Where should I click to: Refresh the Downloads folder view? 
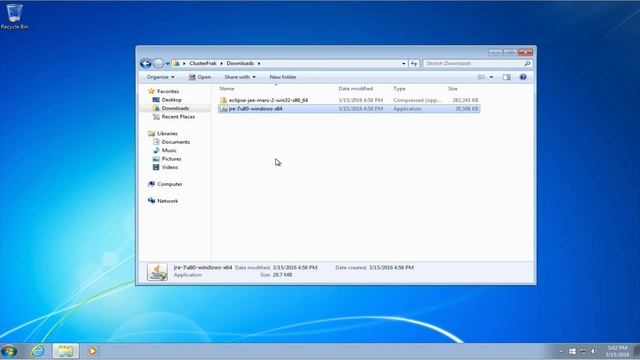(x=414, y=64)
